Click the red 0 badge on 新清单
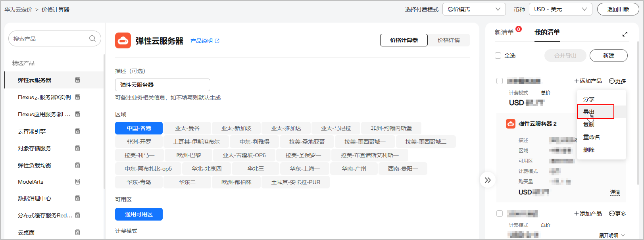Viewport: 644px width, 240px height. 519,29
